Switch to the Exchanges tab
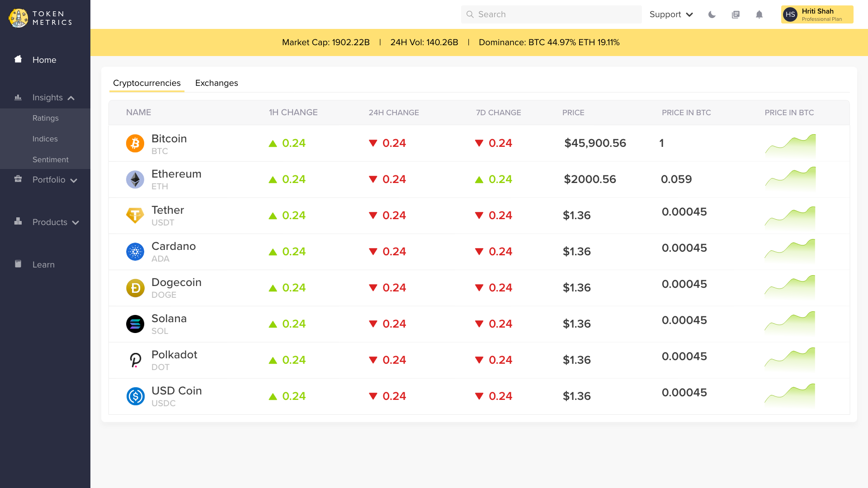Viewport: 868px width, 488px height. pyautogui.click(x=217, y=83)
